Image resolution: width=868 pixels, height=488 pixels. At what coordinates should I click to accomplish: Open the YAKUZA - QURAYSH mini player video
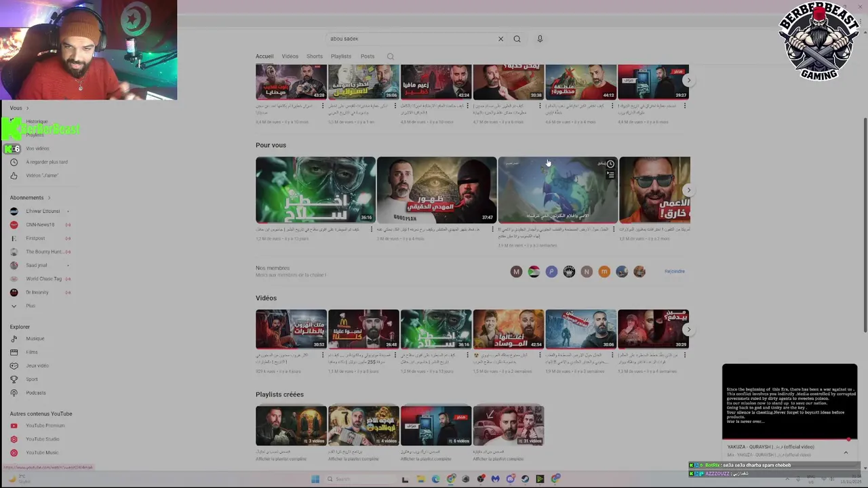(790, 401)
